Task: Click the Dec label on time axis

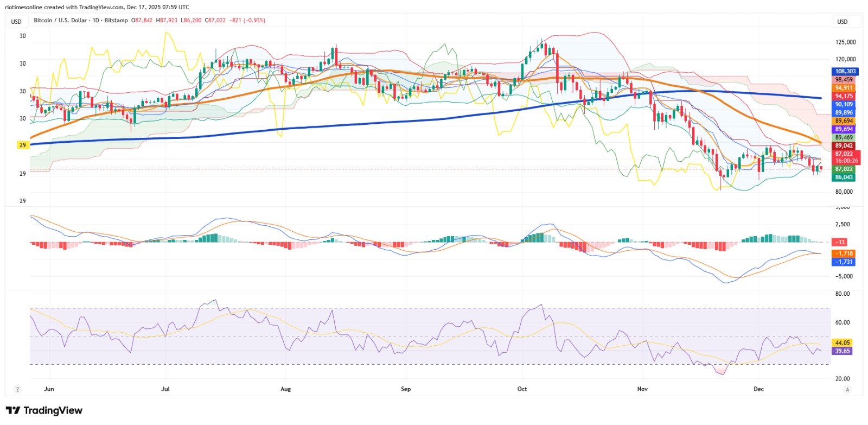Action: pyautogui.click(x=758, y=389)
